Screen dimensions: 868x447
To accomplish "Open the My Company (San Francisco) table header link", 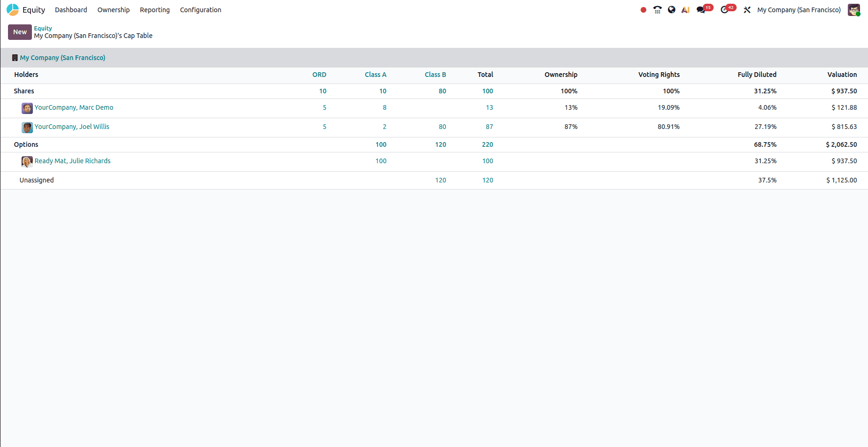I will (62, 58).
